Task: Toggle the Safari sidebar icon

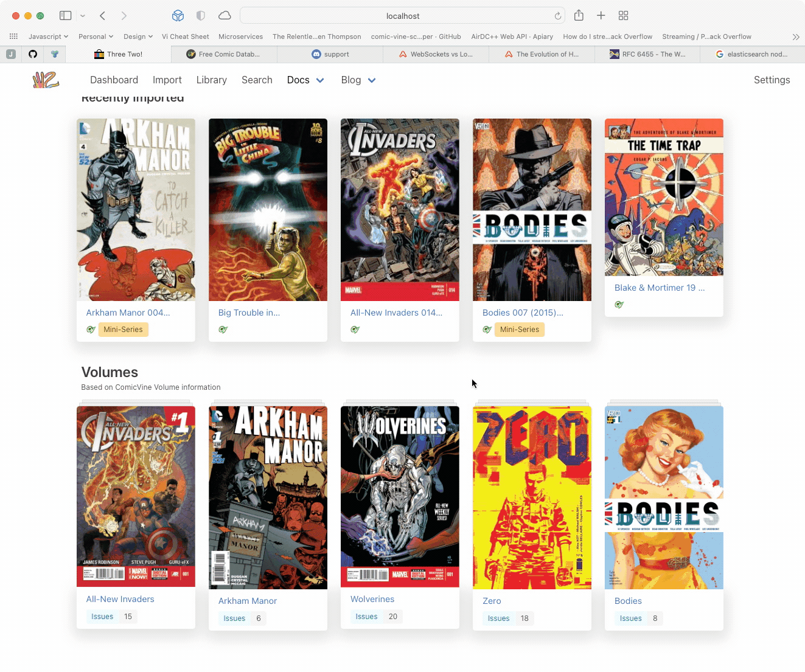Action: pyautogui.click(x=66, y=16)
